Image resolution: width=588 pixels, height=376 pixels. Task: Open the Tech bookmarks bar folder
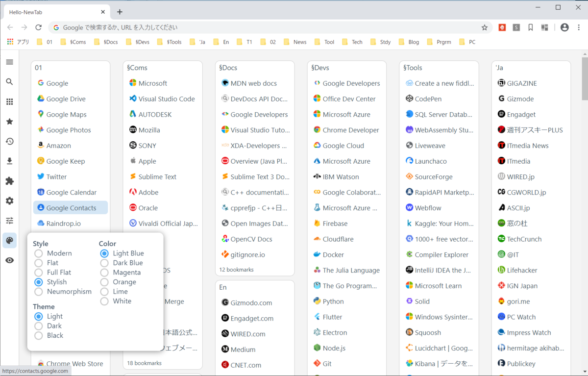[x=352, y=42]
